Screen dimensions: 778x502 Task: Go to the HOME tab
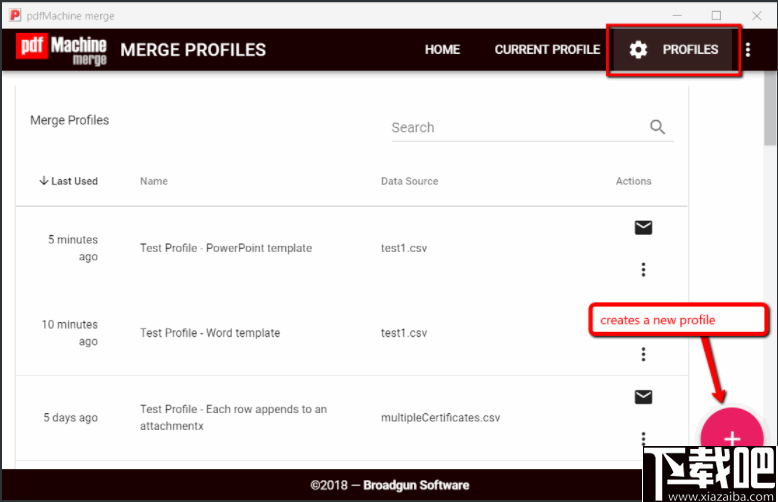[x=442, y=50]
